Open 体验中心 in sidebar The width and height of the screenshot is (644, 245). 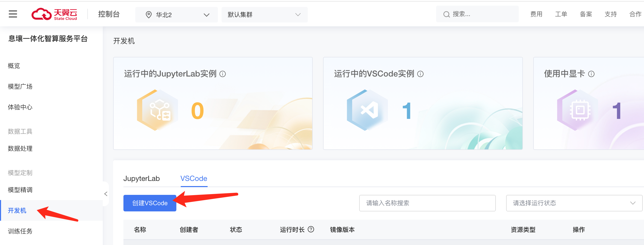20,107
